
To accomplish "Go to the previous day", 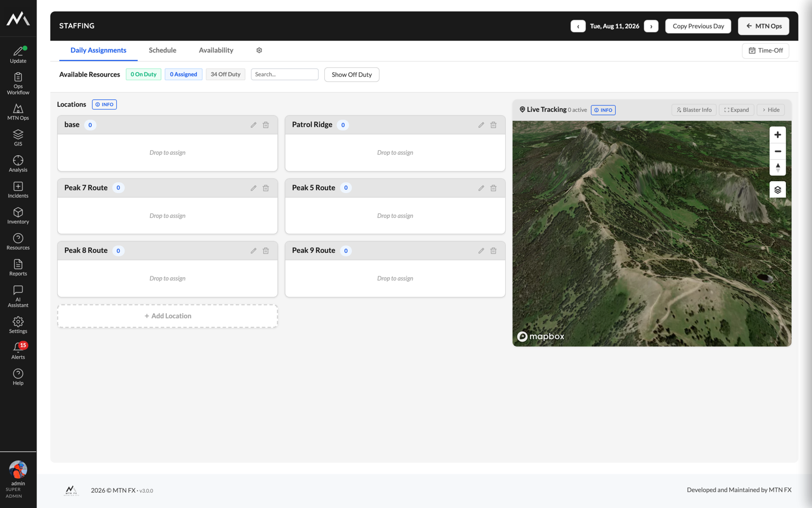I will point(578,26).
